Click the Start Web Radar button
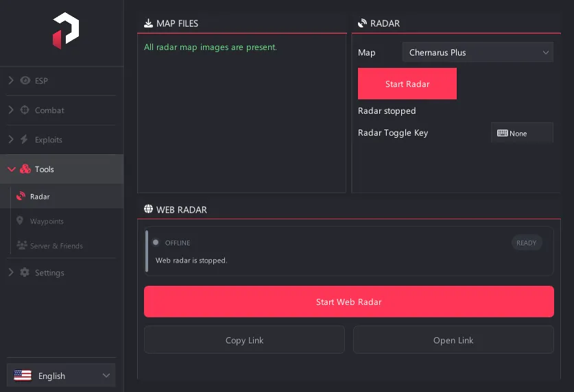This screenshot has height=392, width=574. (x=349, y=302)
